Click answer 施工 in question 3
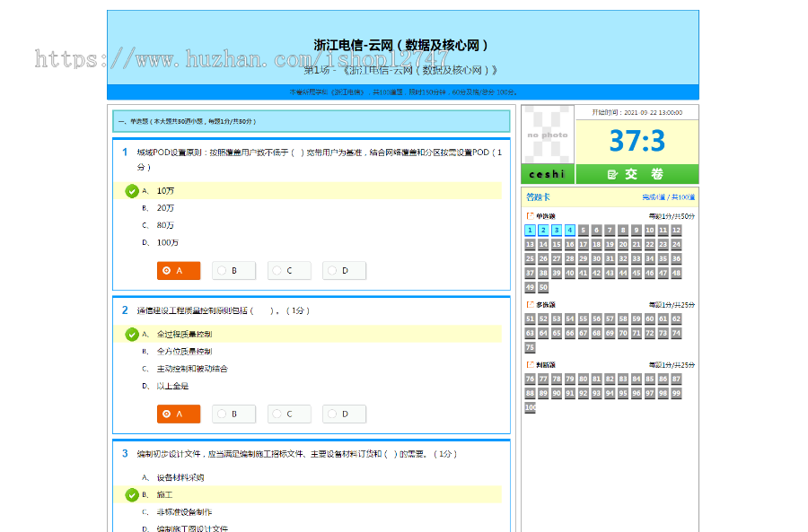Screen dimensions: 808x532 click(164, 495)
